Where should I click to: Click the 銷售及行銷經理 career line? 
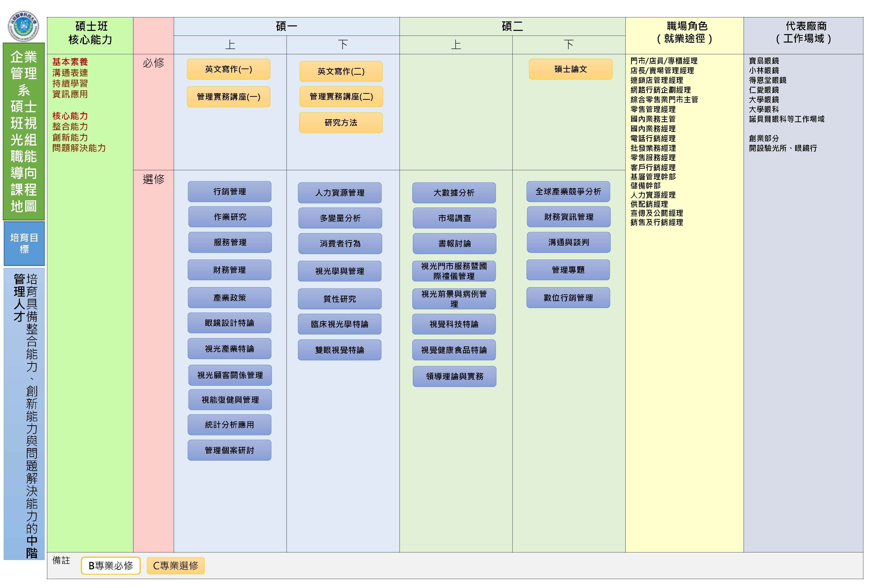(657, 222)
